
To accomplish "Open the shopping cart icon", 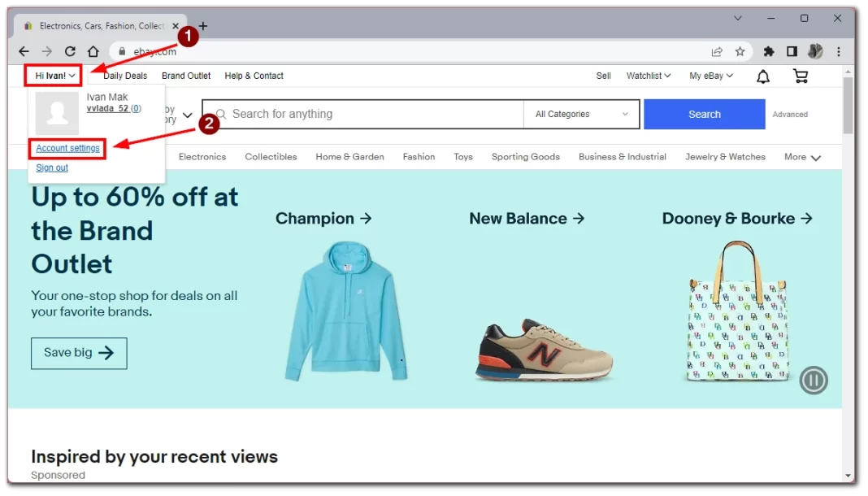I will 801,76.
